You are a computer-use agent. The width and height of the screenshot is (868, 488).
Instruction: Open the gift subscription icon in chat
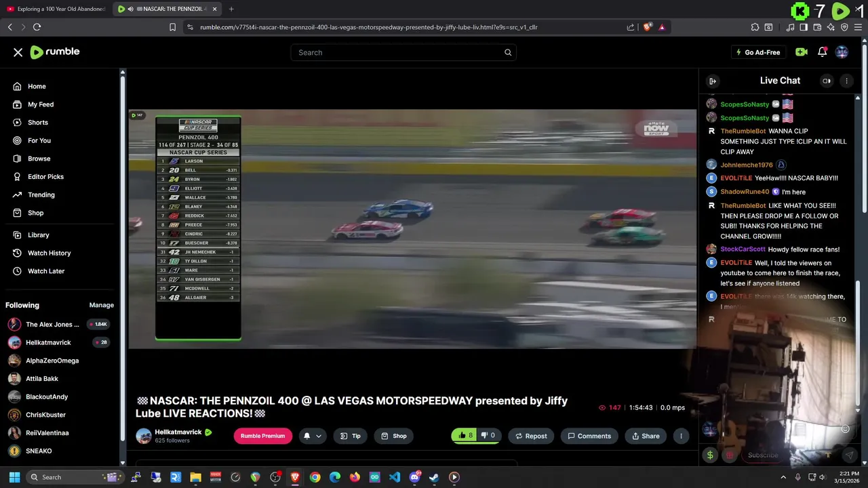730,455
